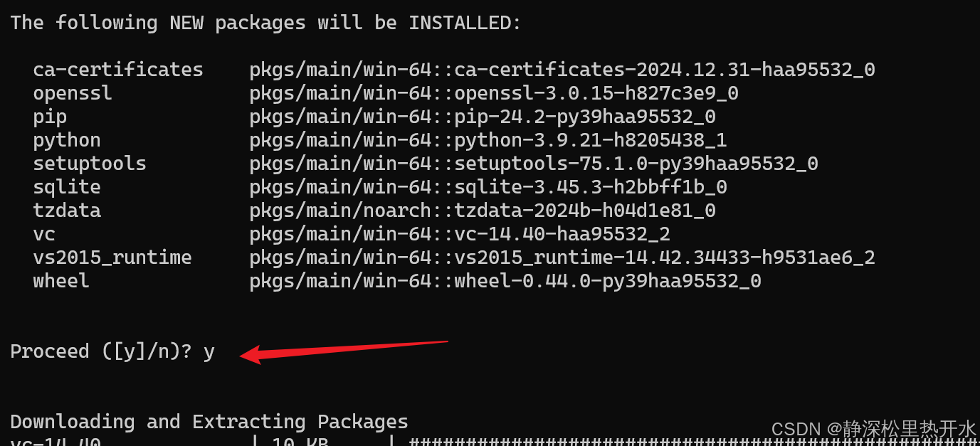Click the openssl package name
980x446 pixels.
(72, 93)
